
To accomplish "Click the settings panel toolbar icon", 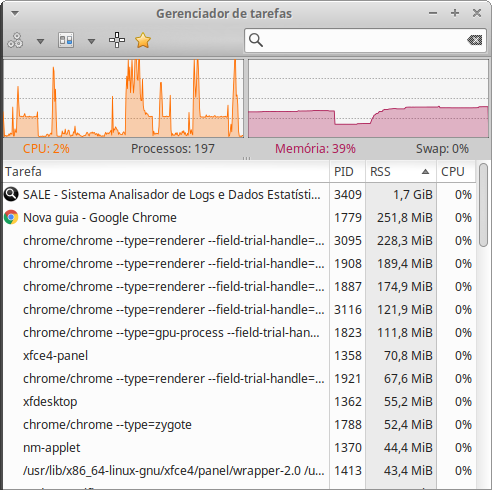I will 66,41.
